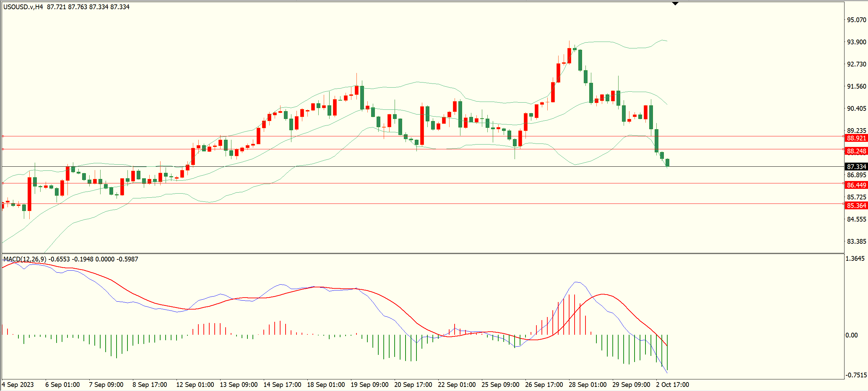
Task: Click the 93.900 price axis label
Action: 856,42
